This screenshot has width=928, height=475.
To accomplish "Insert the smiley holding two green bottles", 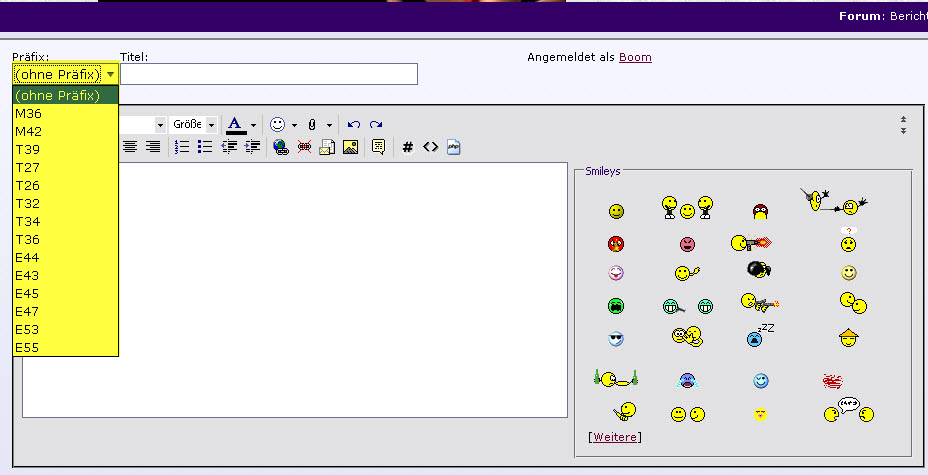I will pyautogui.click(x=616, y=377).
